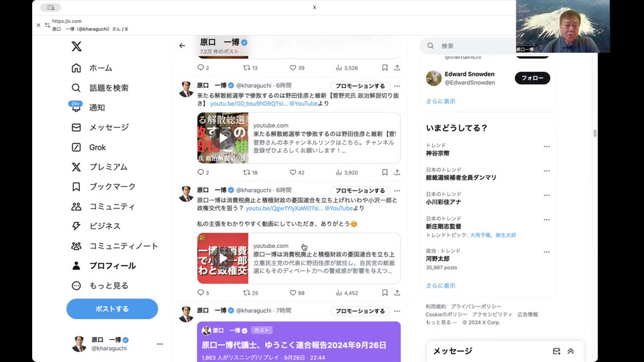This screenshot has width=644, height=362.
Task: Open trend topic 麻生太郎
Action: tap(506, 235)
